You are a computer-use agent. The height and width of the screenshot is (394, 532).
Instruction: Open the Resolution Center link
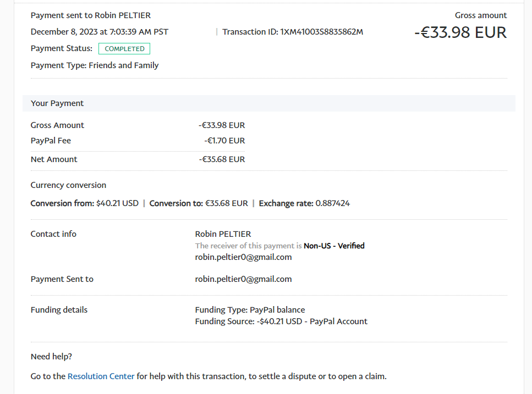[101, 376]
